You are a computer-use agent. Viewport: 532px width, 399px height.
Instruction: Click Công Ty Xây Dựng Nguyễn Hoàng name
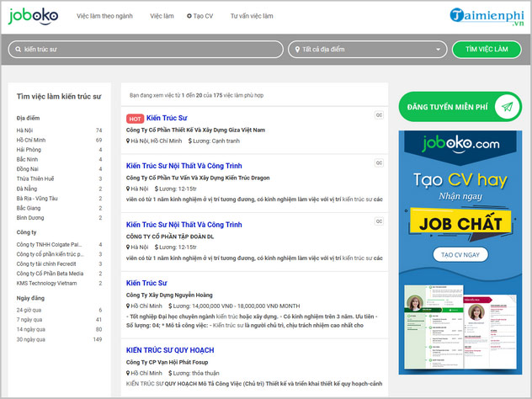click(169, 295)
